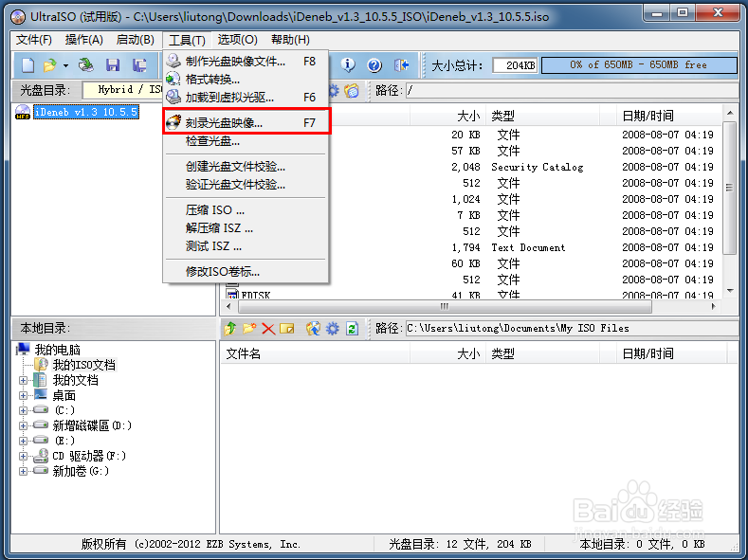Click the local pane blue gear icon

[x=333, y=329]
